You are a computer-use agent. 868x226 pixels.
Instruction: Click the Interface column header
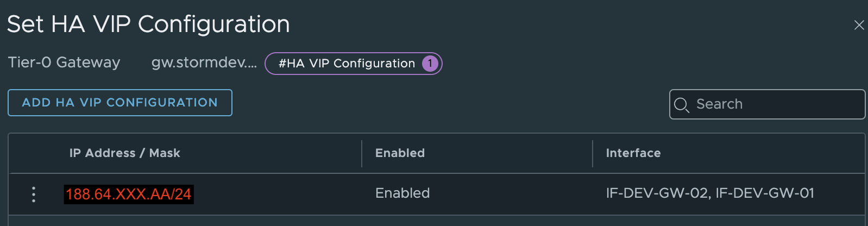pos(633,153)
